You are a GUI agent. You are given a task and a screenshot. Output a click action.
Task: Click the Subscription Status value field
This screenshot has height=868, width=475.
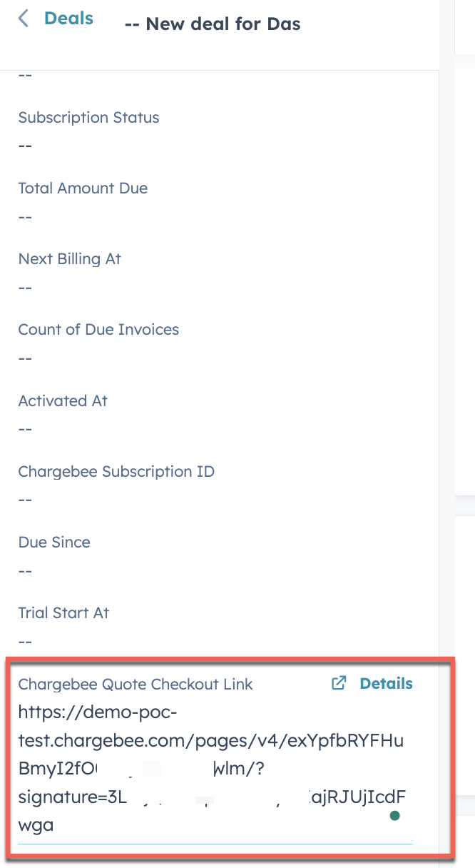point(26,146)
